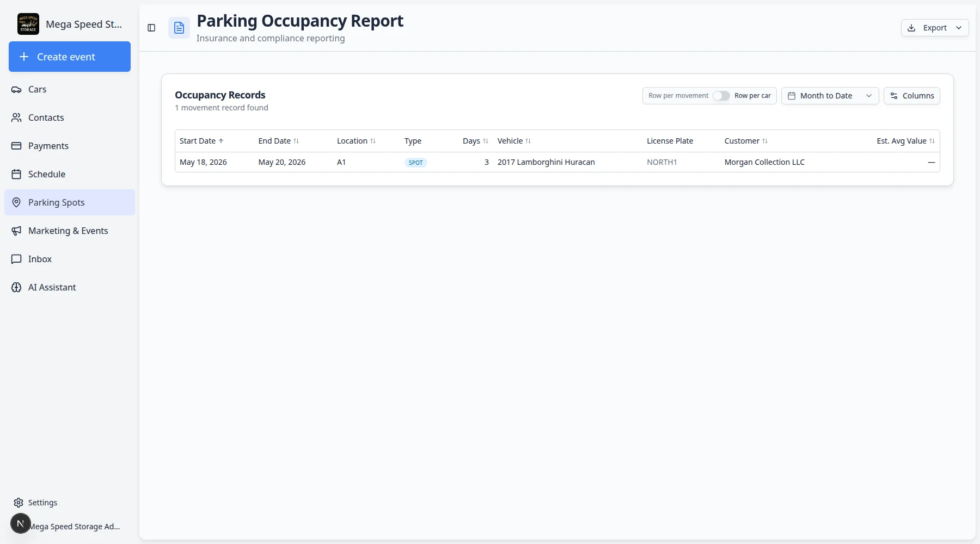The width and height of the screenshot is (980, 544).
Task: Open the Inbox
Action: pyautogui.click(x=70, y=259)
